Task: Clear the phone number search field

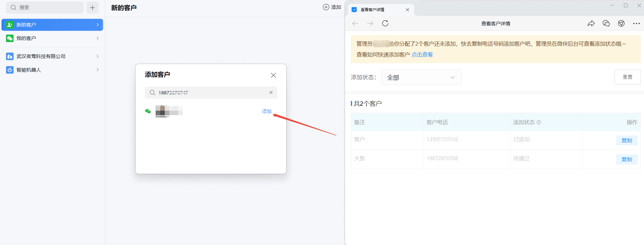Action: tap(271, 93)
